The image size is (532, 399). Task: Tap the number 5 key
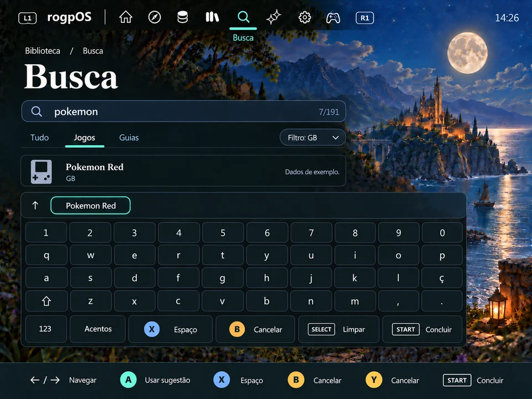[223, 233]
